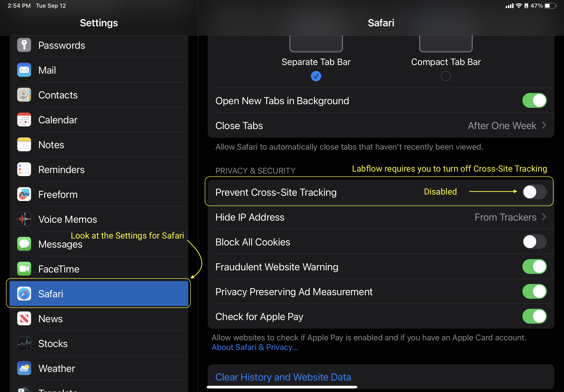Tap the Messages bubble icon
Viewport: 564px width, 392px height.
click(x=24, y=244)
